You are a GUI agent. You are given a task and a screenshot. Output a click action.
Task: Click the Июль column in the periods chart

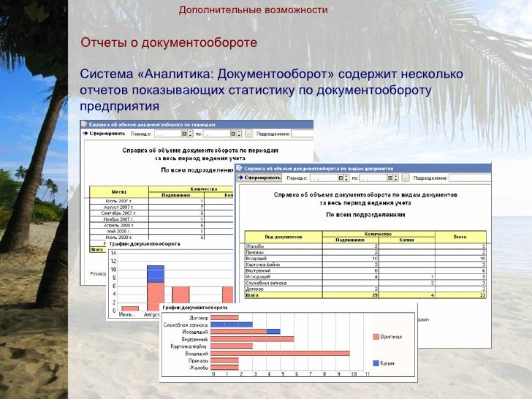(130, 308)
